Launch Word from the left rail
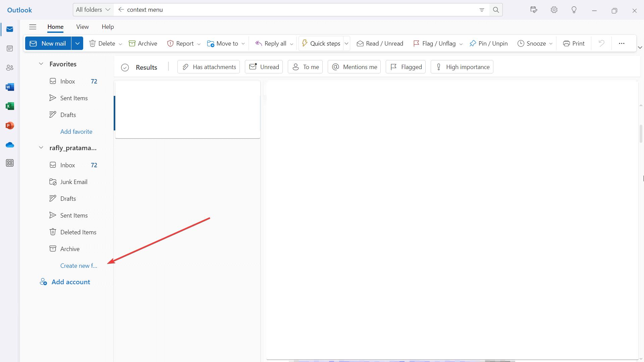Viewport: 644px width, 362px height. pyautogui.click(x=10, y=87)
